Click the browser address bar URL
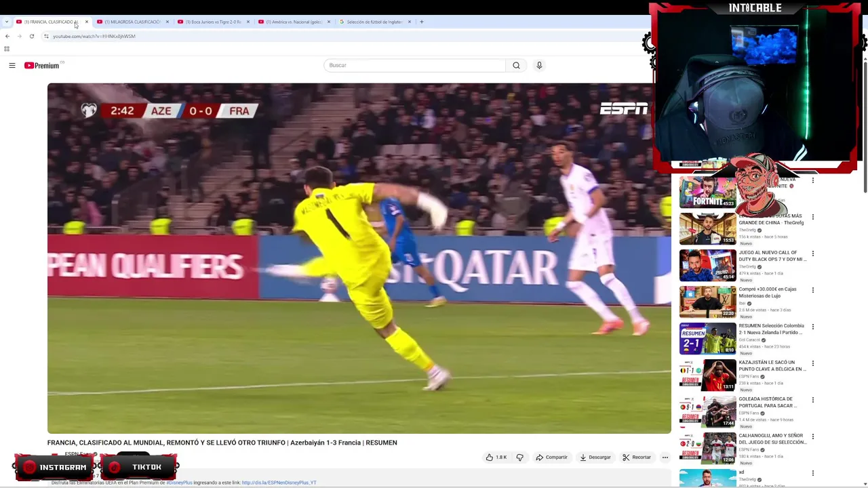Viewport: 868px width, 488px height. point(94,36)
